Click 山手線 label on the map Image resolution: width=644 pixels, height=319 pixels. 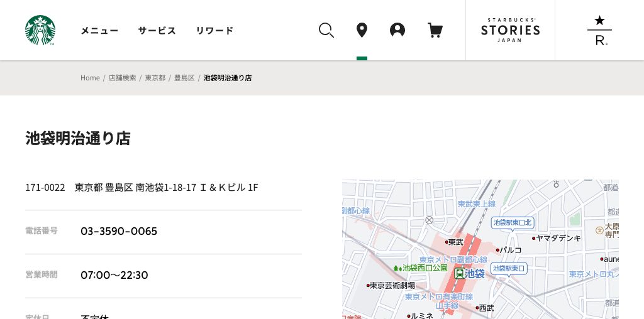[x=447, y=305]
